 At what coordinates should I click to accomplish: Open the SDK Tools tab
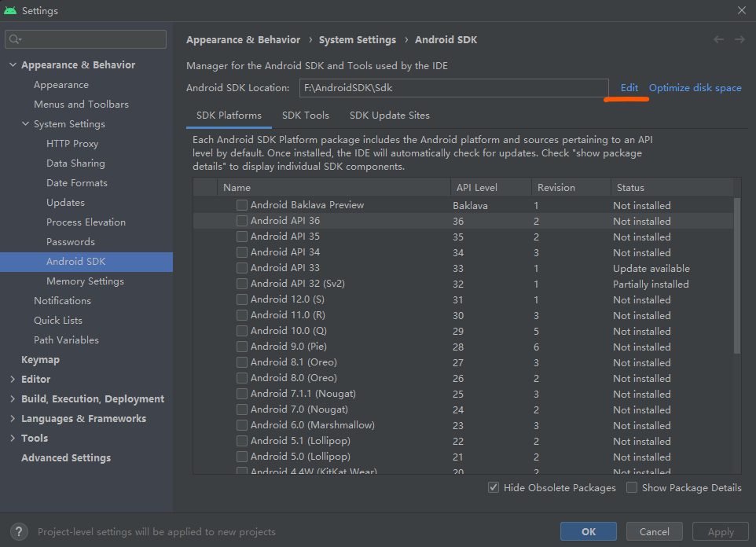306,116
